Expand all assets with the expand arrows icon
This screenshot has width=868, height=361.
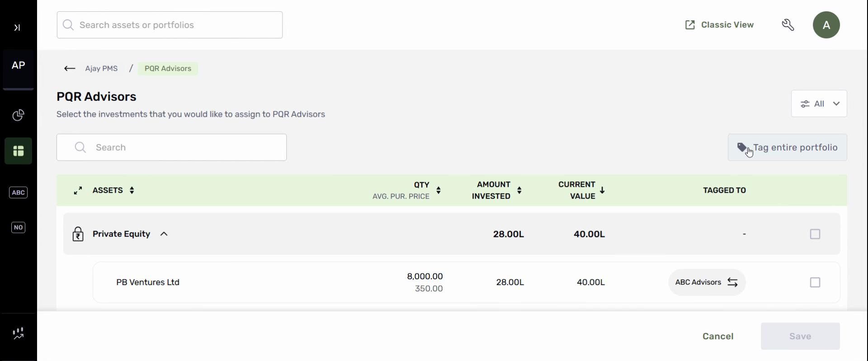click(x=78, y=190)
